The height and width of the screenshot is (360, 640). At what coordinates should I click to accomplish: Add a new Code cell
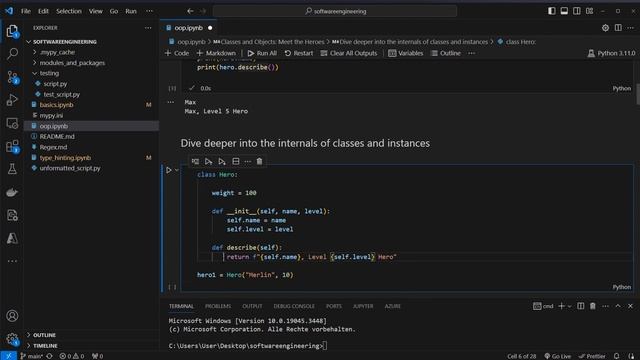click(x=177, y=53)
